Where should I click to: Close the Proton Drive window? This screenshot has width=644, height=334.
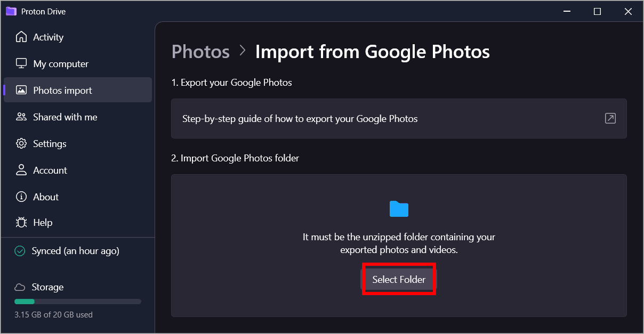pyautogui.click(x=629, y=11)
